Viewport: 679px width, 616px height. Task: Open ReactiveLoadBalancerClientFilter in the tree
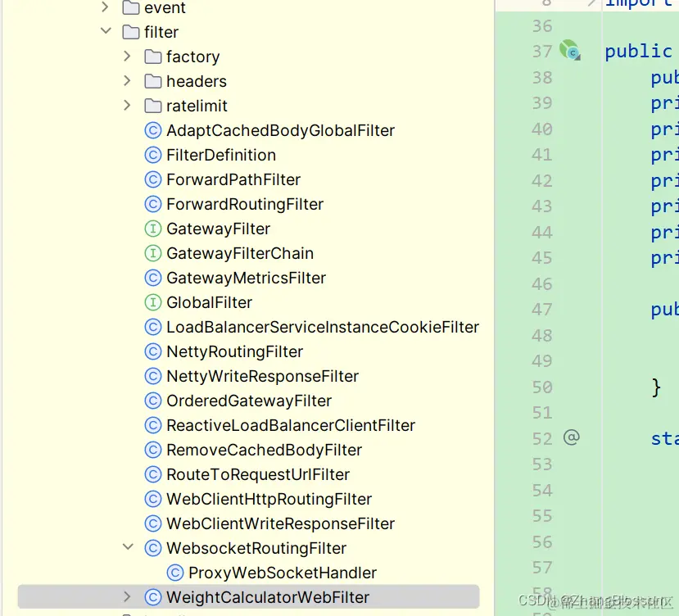[291, 425]
